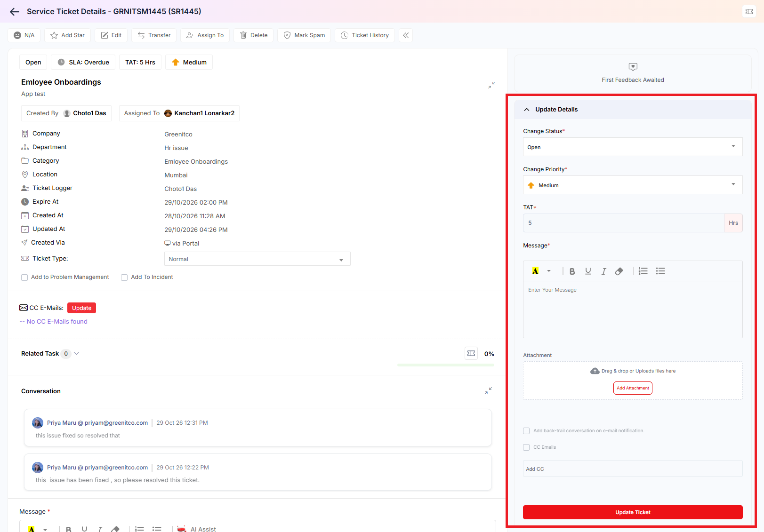Apply italic in the Update Details message editor

click(x=603, y=271)
